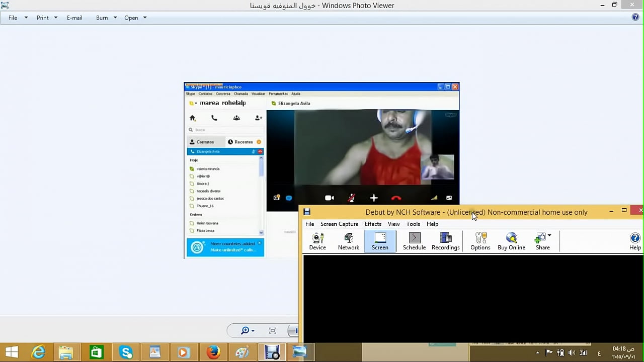Screen dimensions: 644x362
Task: Open Debut Help from the toolbar
Action: tap(635, 241)
